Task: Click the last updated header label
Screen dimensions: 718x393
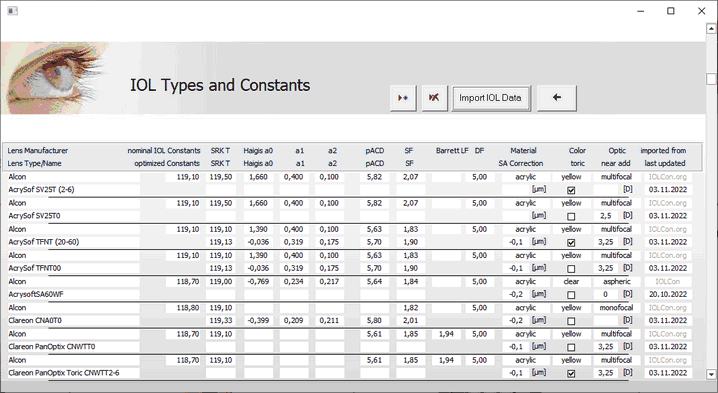Action: (665, 163)
